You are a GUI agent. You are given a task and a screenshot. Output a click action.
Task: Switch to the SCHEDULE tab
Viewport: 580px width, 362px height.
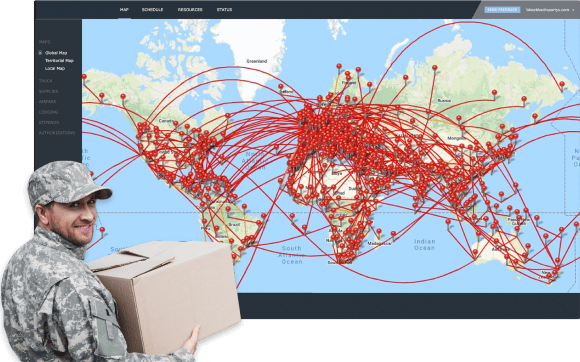pyautogui.click(x=152, y=10)
